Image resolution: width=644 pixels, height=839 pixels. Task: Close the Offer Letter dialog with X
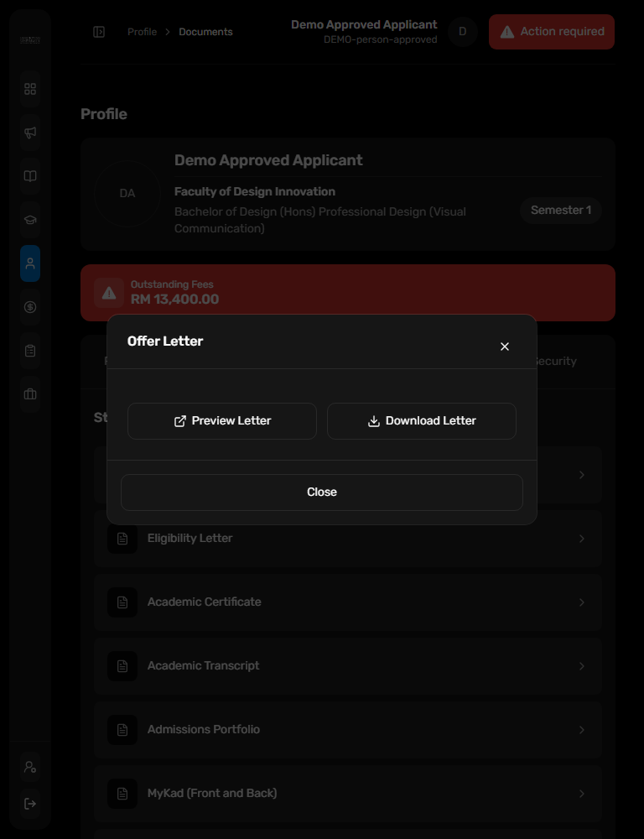505,347
